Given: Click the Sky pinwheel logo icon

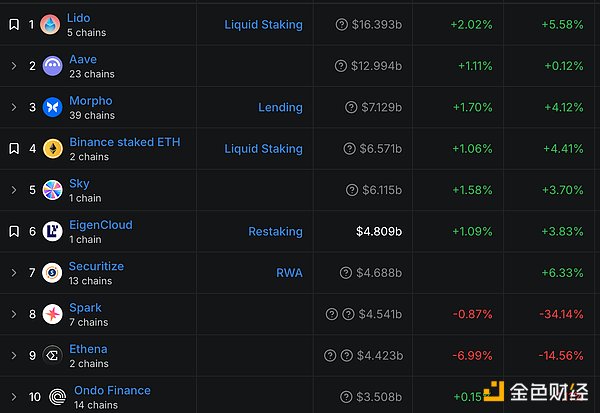Looking at the screenshot, I should pyautogui.click(x=52, y=190).
